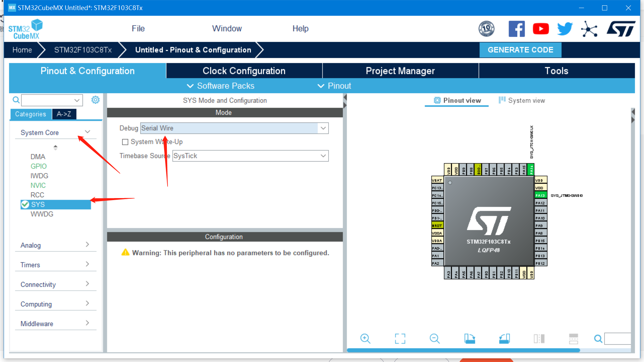Open the STM32CubeMX YouTube channel icon
The image size is (644, 362).
pyautogui.click(x=541, y=29)
